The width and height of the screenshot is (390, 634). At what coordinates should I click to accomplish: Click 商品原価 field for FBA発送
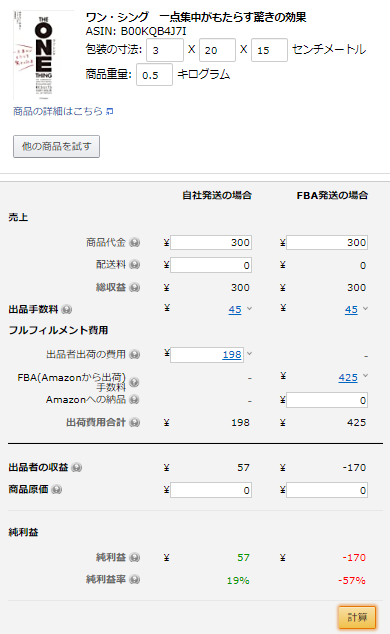click(327, 490)
